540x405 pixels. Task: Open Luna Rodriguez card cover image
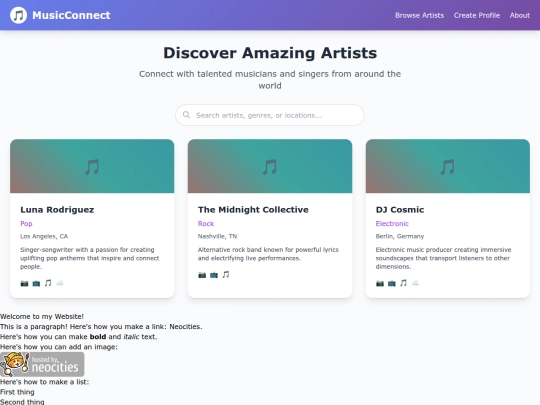pyautogui.click(x=92, y=166)
